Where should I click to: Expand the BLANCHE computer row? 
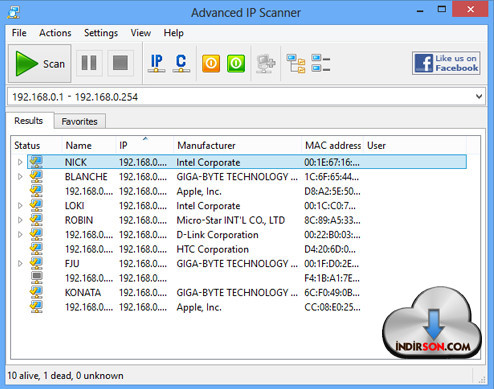click(x=20, y=176)
